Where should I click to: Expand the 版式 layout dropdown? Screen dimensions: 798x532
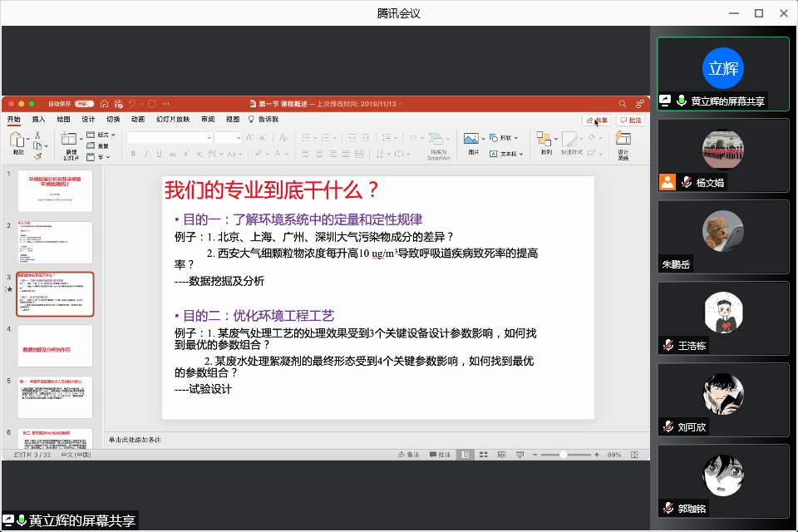point(105,135)
